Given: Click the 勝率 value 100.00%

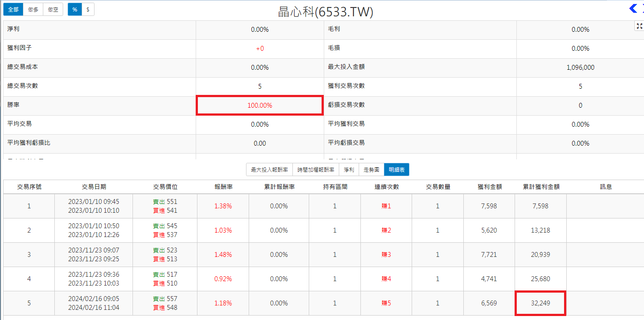Looking at the screenshot, I should [x=260, y=105].
